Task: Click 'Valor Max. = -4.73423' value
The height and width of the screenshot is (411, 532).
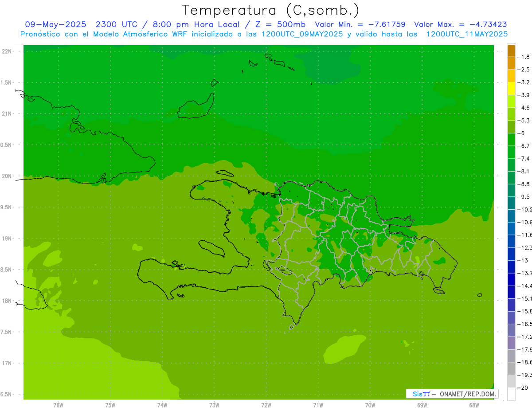Action: point(460,24)
